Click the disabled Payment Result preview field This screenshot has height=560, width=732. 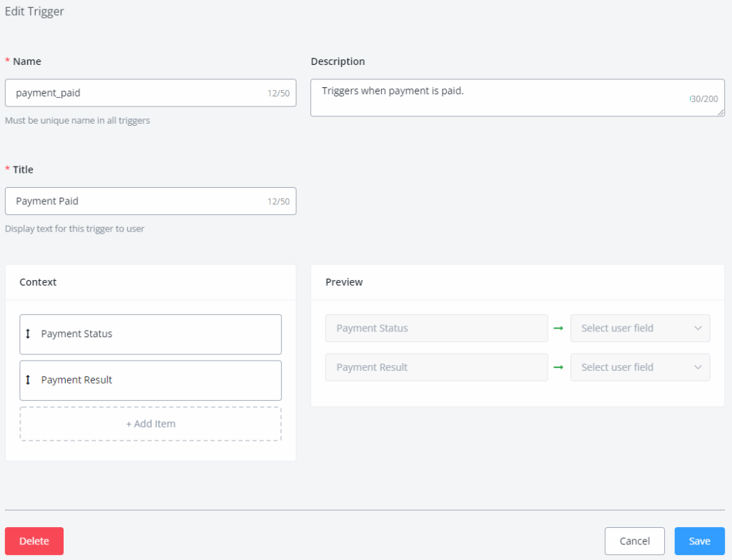(436, 367)
